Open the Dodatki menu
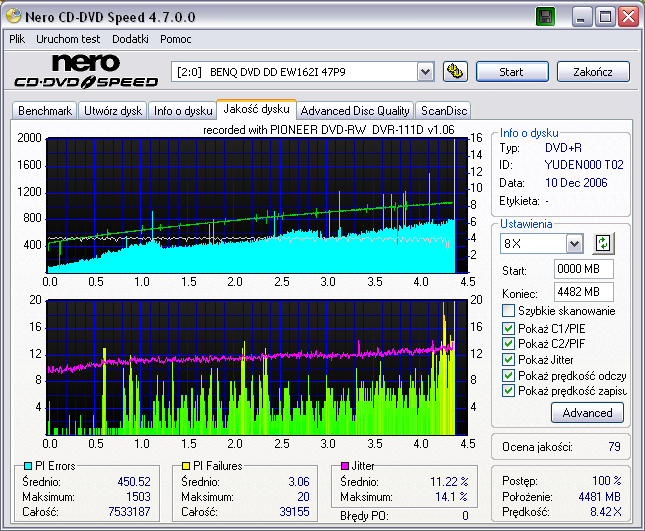Viewport: 645px width, 531px height. coord(130,39)
